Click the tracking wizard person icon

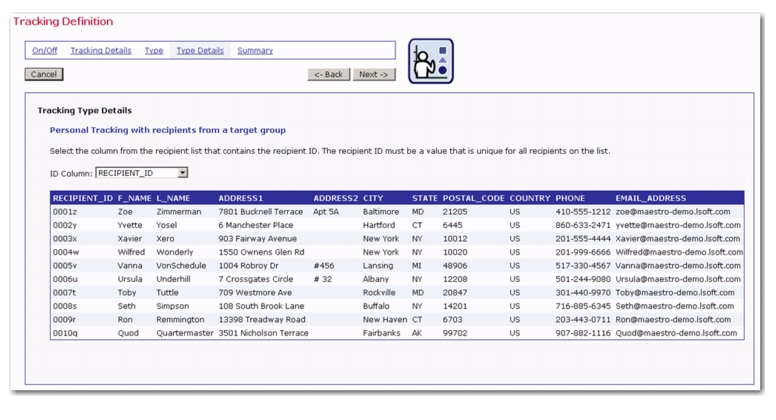431,61
